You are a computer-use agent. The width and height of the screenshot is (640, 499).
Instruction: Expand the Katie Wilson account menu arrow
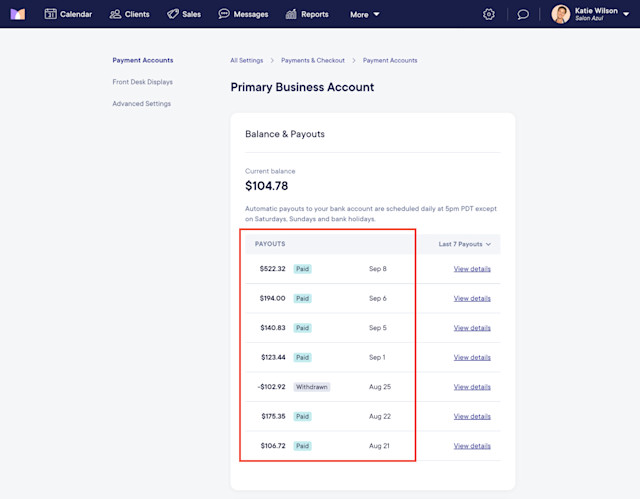pyautogui.click(x=626, y=14)
